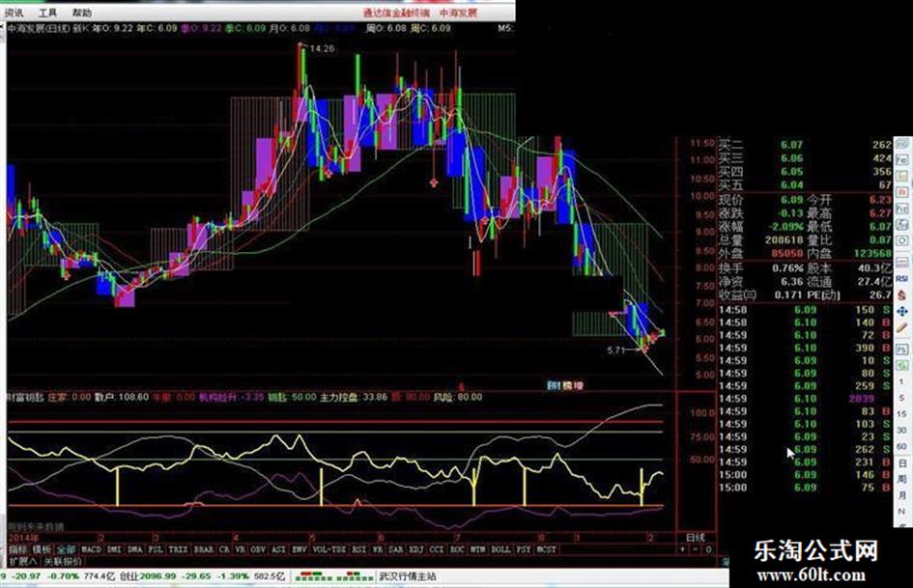Click the minus zoom button beside indicator tabs
Viewport: 913px width, 588px height.
(x=696, y=549)
